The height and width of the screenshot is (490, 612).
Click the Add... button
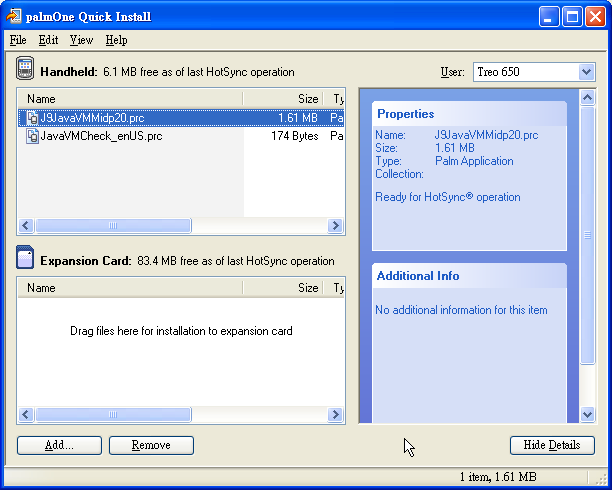pyautogui.click(x=59, y=445)
